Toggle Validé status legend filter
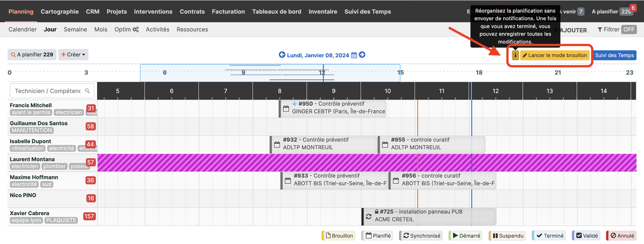The image size is (644, 244). (x=586, y=235)
